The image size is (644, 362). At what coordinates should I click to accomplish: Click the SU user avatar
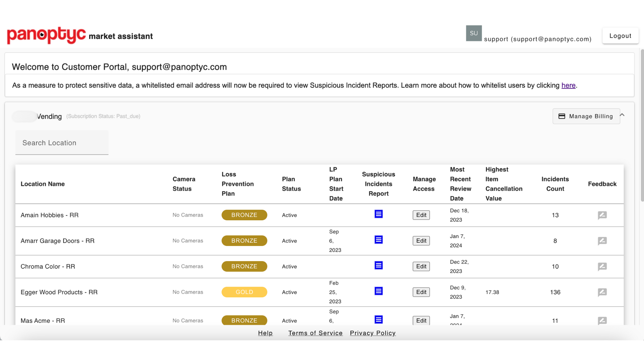[474, 33]
